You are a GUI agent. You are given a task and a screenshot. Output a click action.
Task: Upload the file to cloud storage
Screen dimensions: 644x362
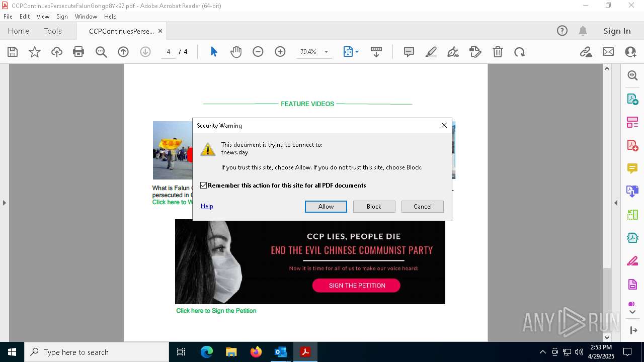coord(57,52)
